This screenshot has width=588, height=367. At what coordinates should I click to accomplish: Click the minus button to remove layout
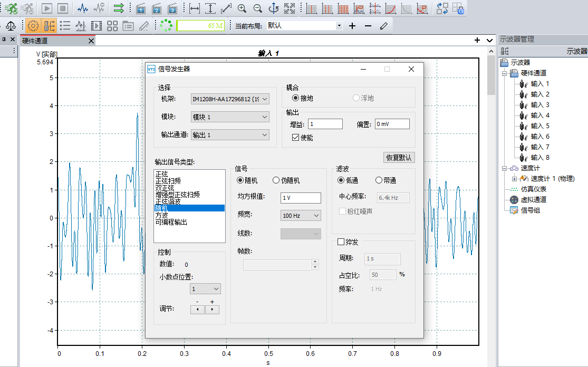(x=368, y=26)
